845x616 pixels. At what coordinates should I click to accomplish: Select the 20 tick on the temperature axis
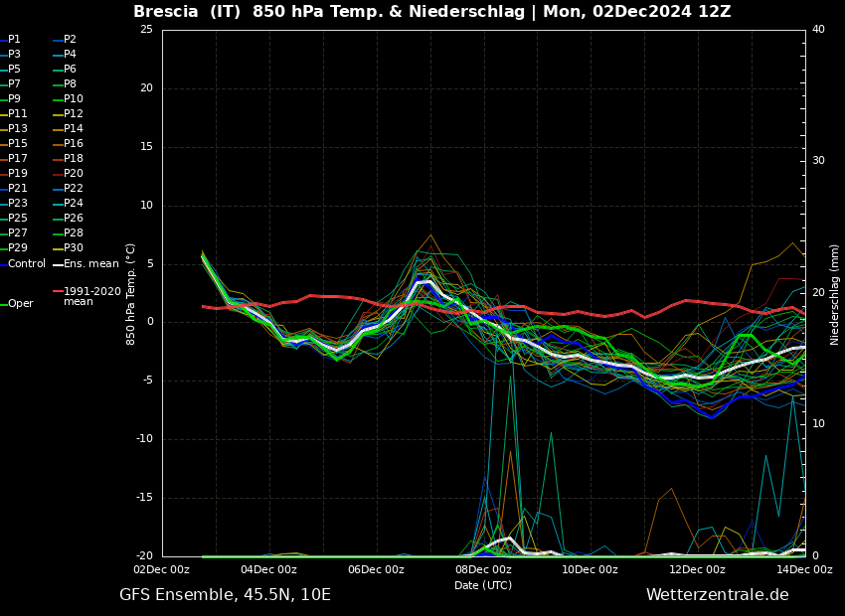[146, 88]
